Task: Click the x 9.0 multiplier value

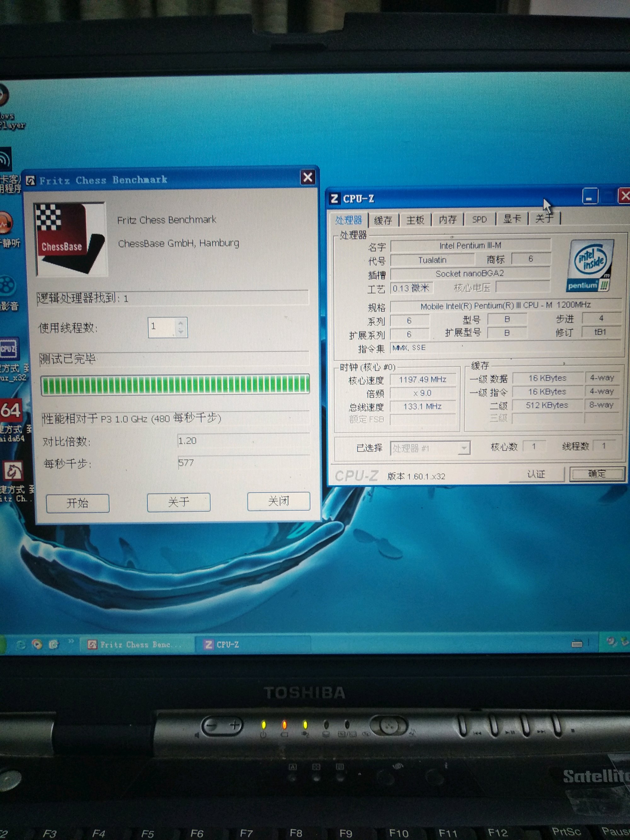Action: click(423, 393)
